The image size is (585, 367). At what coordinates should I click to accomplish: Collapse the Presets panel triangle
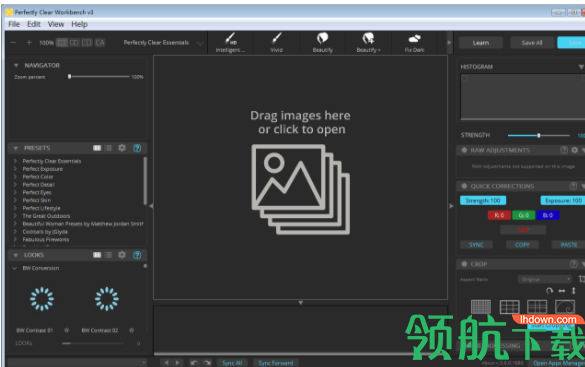pyautogui.click(x=16, y=148)
